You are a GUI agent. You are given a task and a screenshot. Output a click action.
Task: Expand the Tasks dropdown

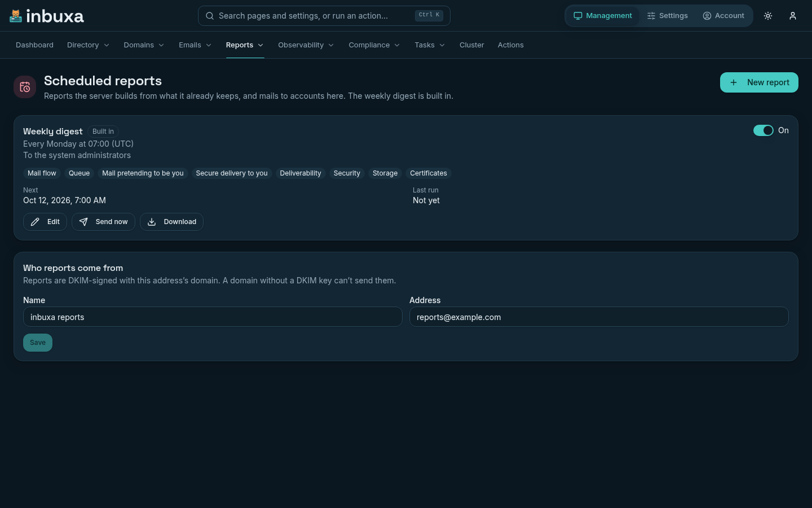pos(430,45)
